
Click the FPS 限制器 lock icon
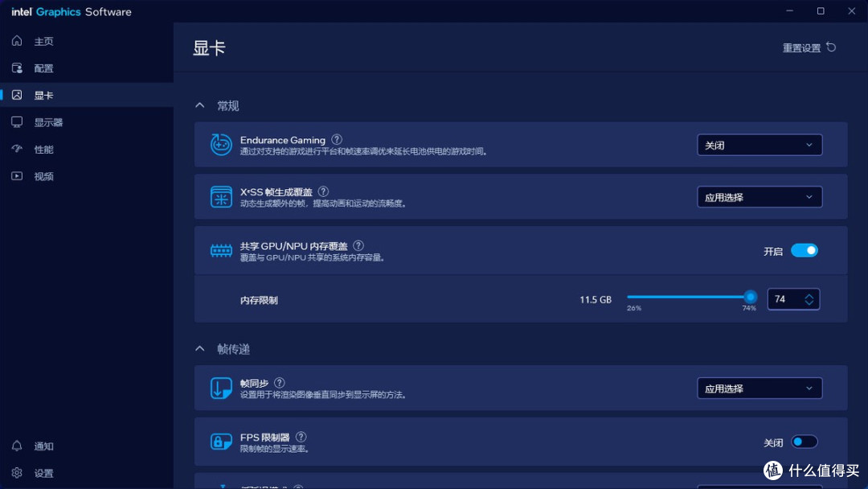point(221,442)
